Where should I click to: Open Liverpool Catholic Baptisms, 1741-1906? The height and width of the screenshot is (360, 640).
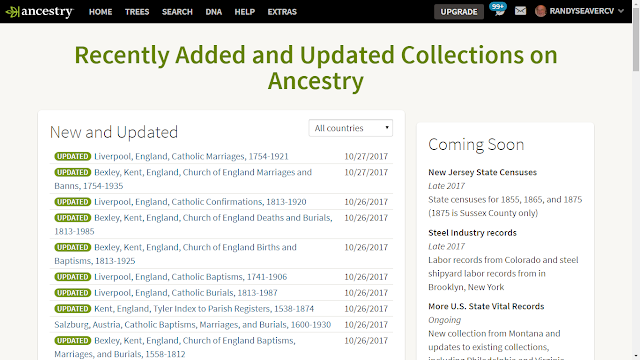191,277
